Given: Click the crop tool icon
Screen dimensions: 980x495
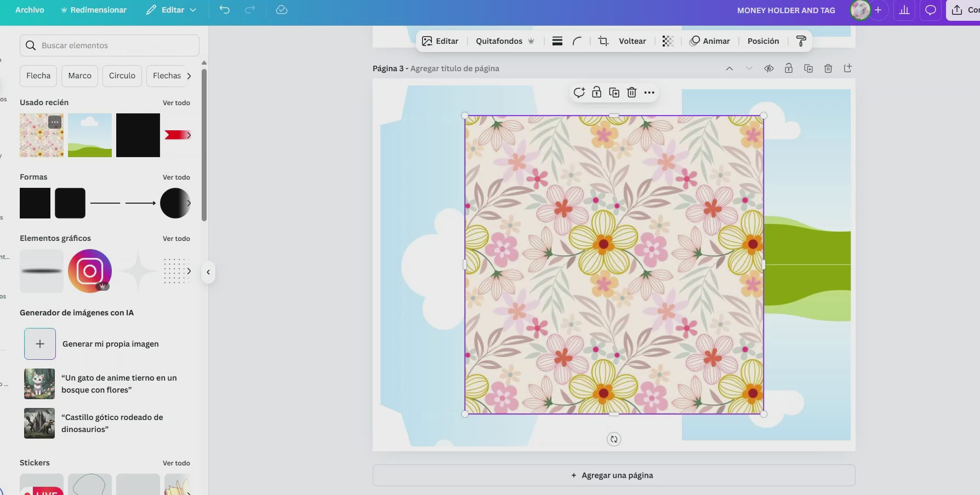Looking at the screenshot, I should [603, 41].
